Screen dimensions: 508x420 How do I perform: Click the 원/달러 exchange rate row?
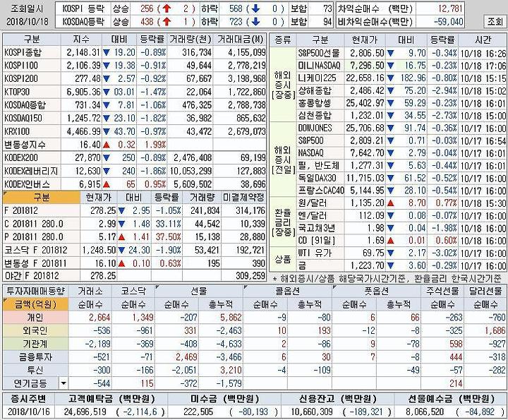click(401, 203)
